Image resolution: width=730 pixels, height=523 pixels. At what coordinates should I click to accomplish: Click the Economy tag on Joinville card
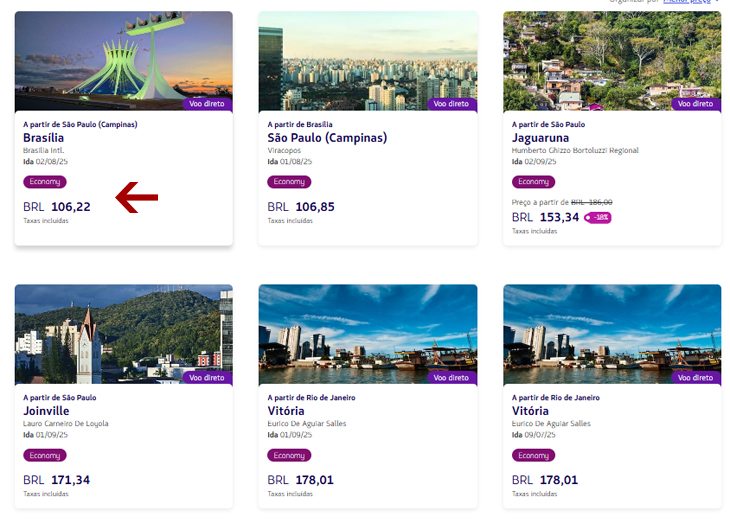(x=45, y=455)
